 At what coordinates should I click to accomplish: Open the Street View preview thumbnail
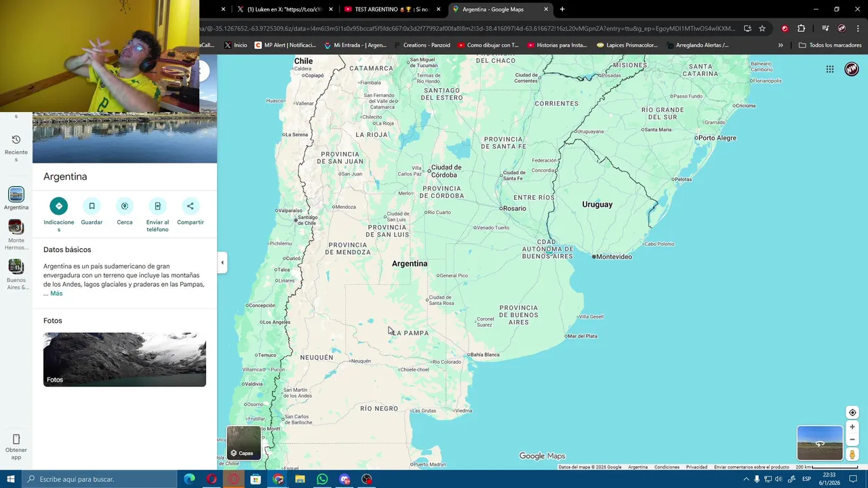(820, 443)
